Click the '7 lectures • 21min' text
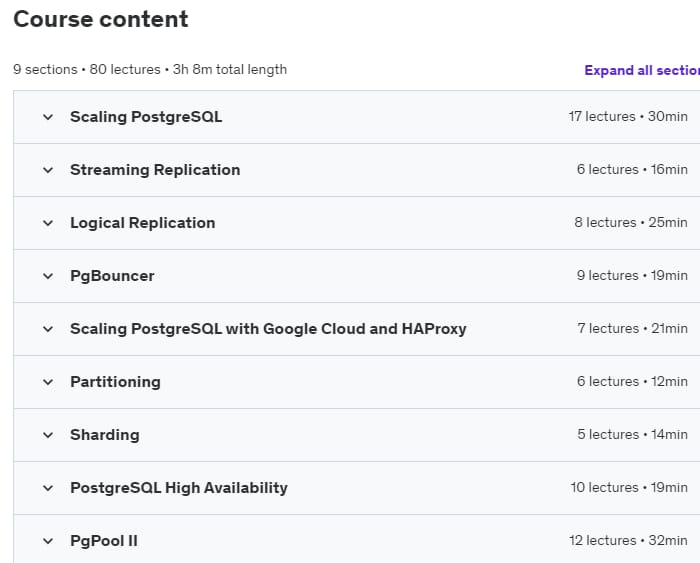This screenshot has width=700, height=563. [x=632, y=329]
